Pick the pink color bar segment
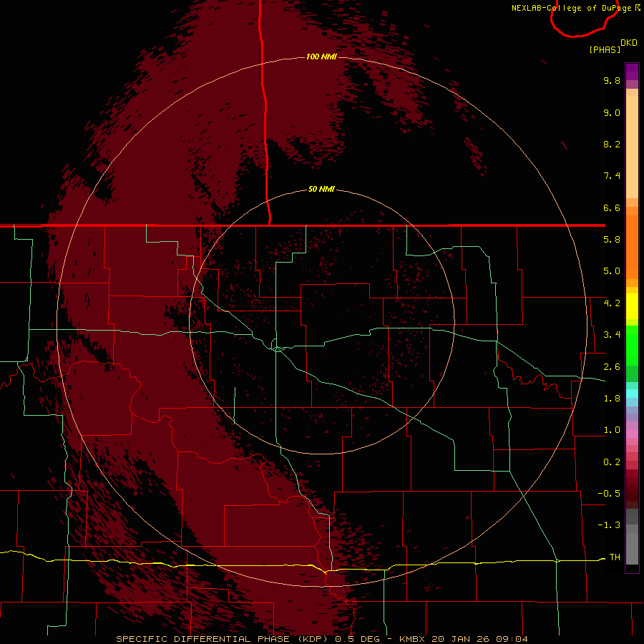This screenshot has width=644, height=644. click(632, 434)
